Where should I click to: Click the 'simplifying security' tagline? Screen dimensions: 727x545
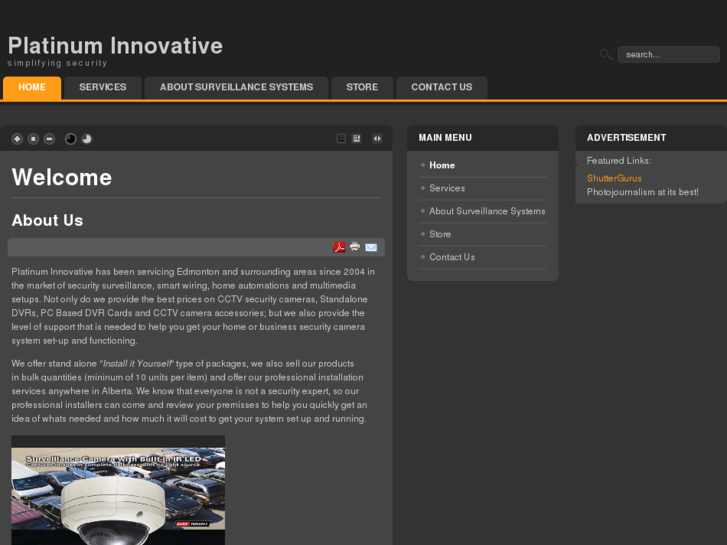pyautogui.click(x=57, y=63)
